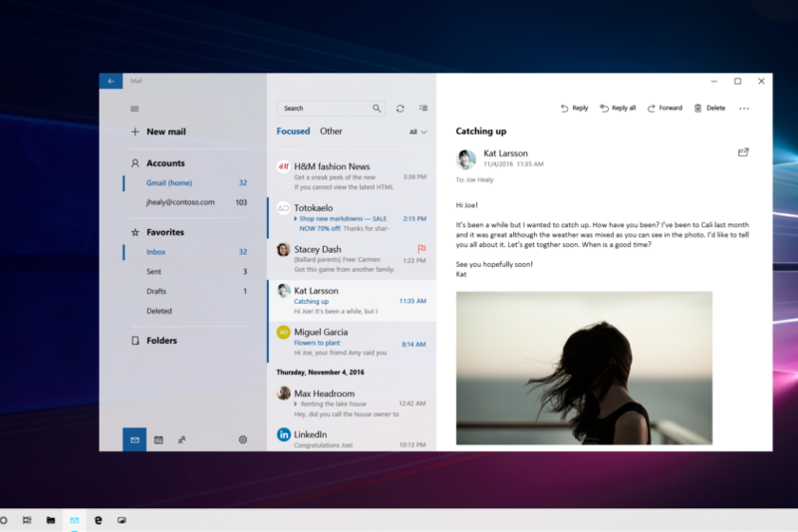The height and width of the screenshot is (532, 798).
Task: Open the Max Headroom email
Action: (x=351, y=403)
